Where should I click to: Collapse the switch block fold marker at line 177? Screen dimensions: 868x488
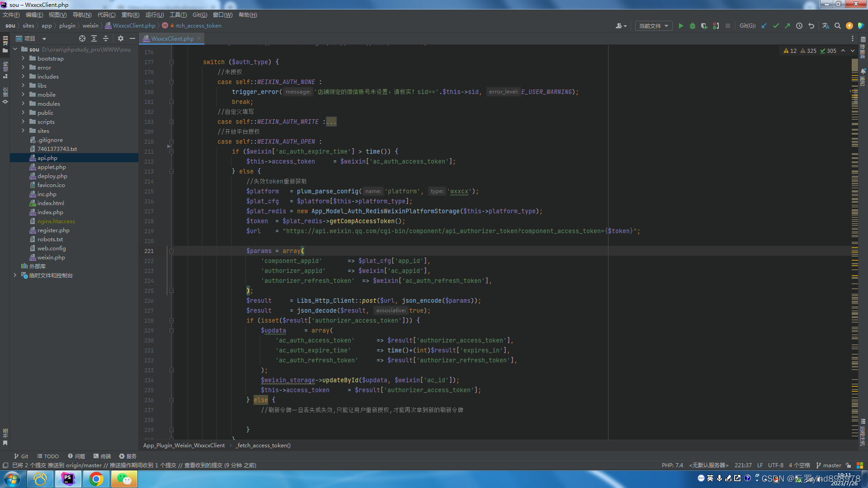click(x=171, y=62)
